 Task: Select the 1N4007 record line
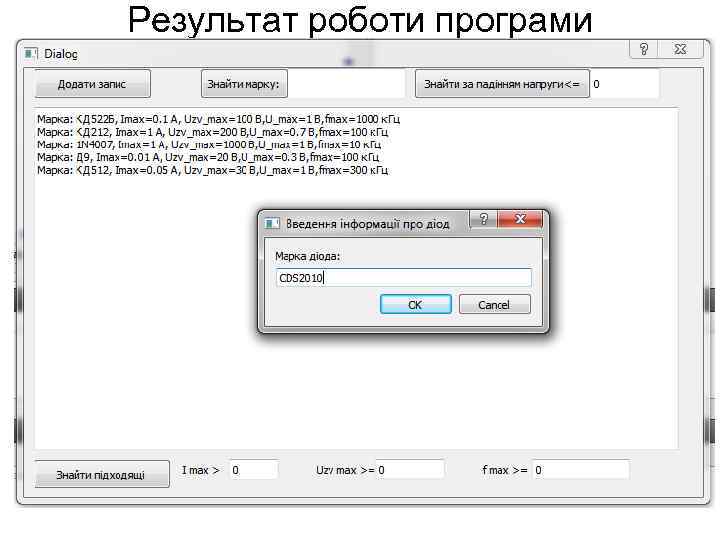pos(209,145)
